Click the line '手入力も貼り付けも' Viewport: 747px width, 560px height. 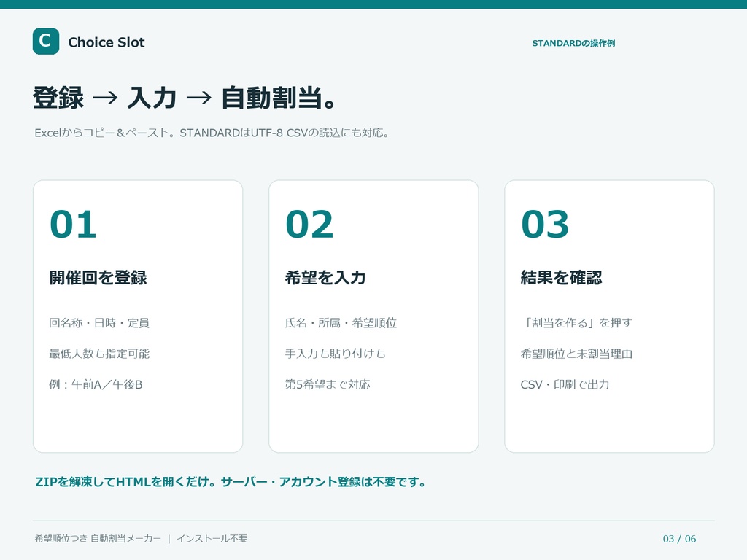(335, 354)
